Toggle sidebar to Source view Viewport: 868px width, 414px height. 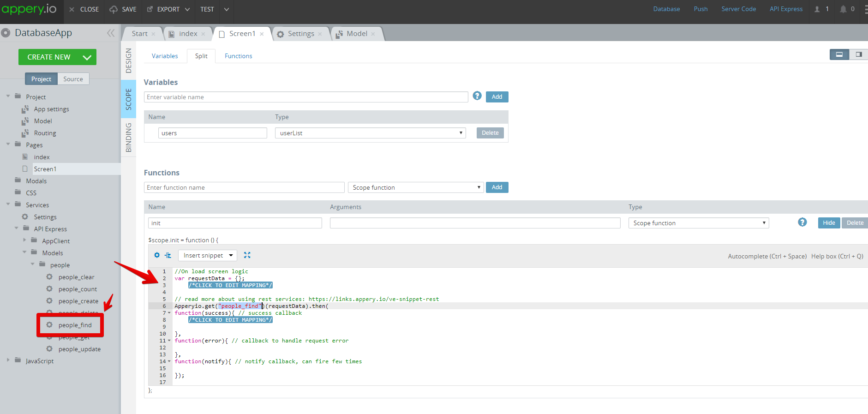pos(73,79)
